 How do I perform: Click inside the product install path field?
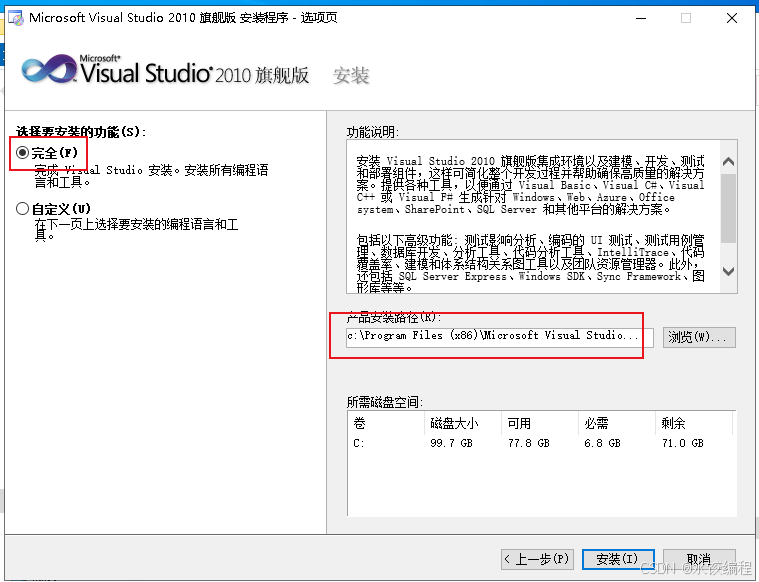click(500, 337)
